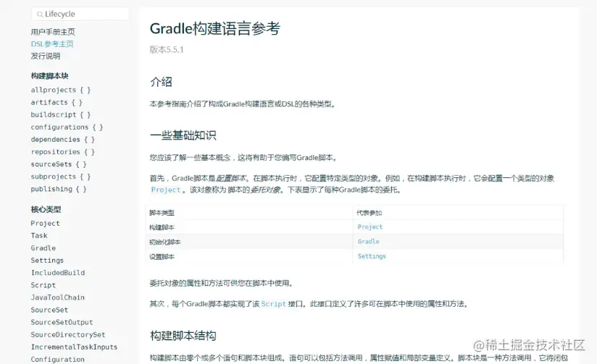
Task: Open the 用户手册主页 link
Action: pyautogui.click(x=53, y=32)
